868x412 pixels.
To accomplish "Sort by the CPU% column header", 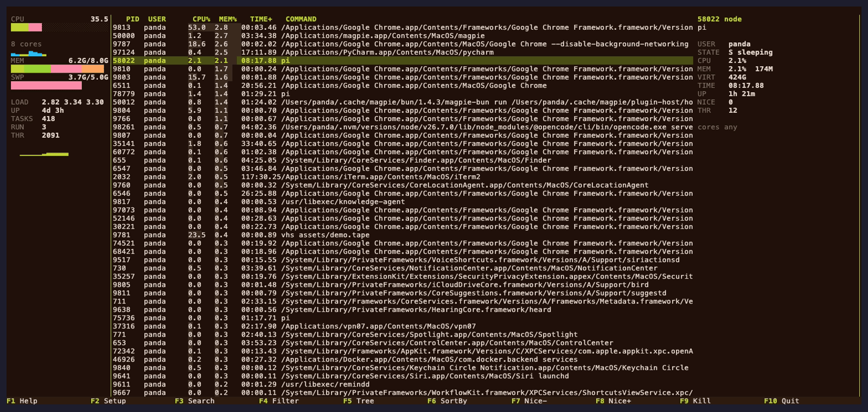I will click(x=201, y=19).
